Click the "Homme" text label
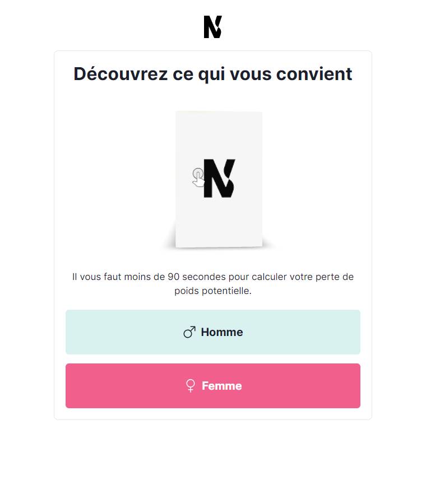Image resolution: width=426 pixels, height=504 pixels. tap(222, 332)
